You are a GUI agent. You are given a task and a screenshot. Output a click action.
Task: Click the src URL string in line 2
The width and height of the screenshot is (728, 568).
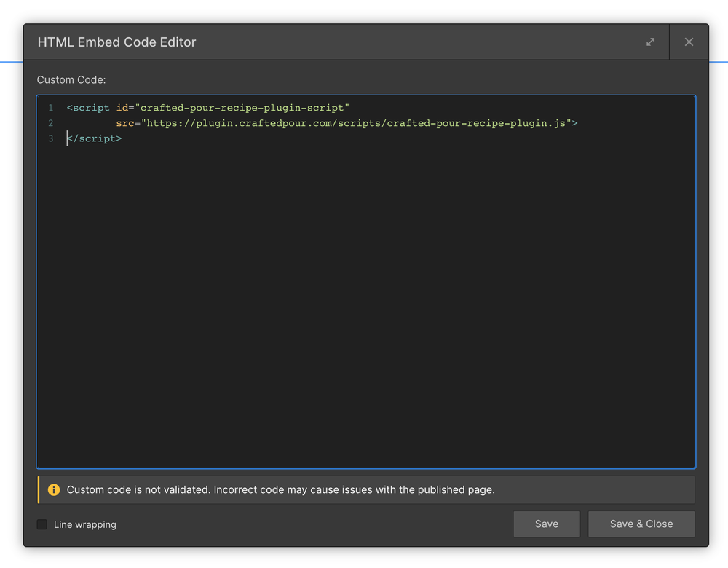pos(356,123)
